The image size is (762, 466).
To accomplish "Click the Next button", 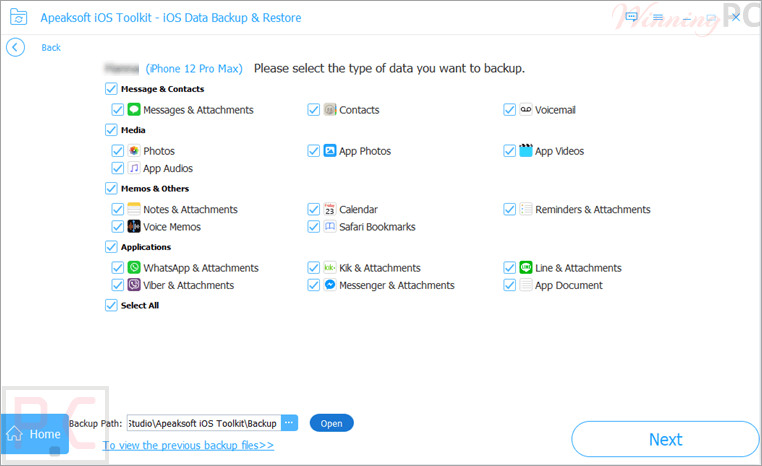I will tap(665, 439).
